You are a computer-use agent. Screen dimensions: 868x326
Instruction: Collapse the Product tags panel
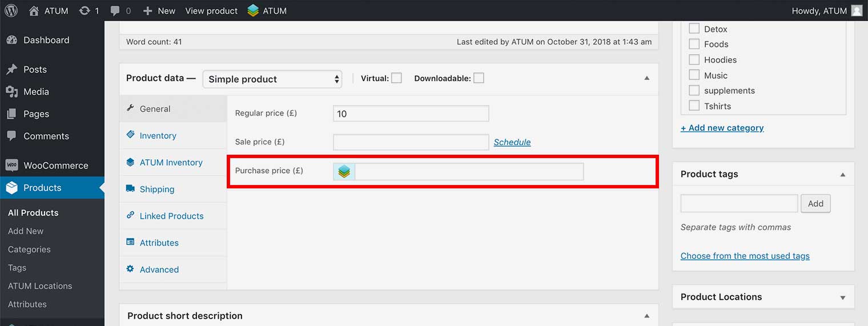pos(842,174)
